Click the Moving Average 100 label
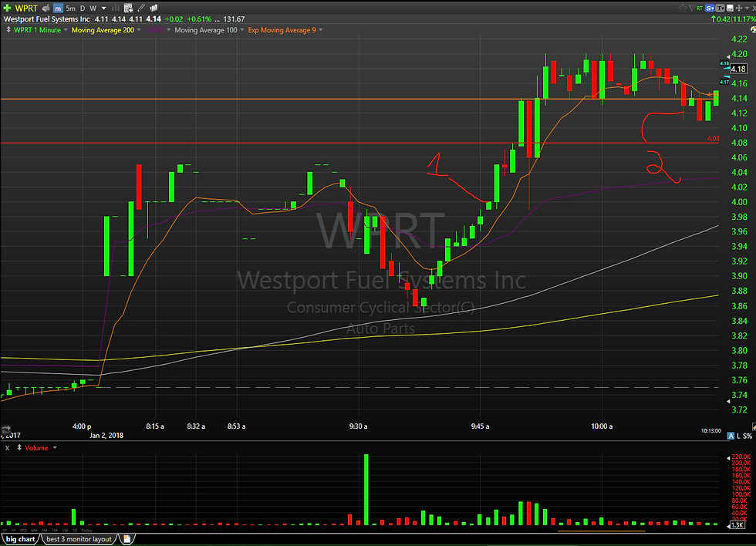756x546 pixels. [x=206, y=30]
